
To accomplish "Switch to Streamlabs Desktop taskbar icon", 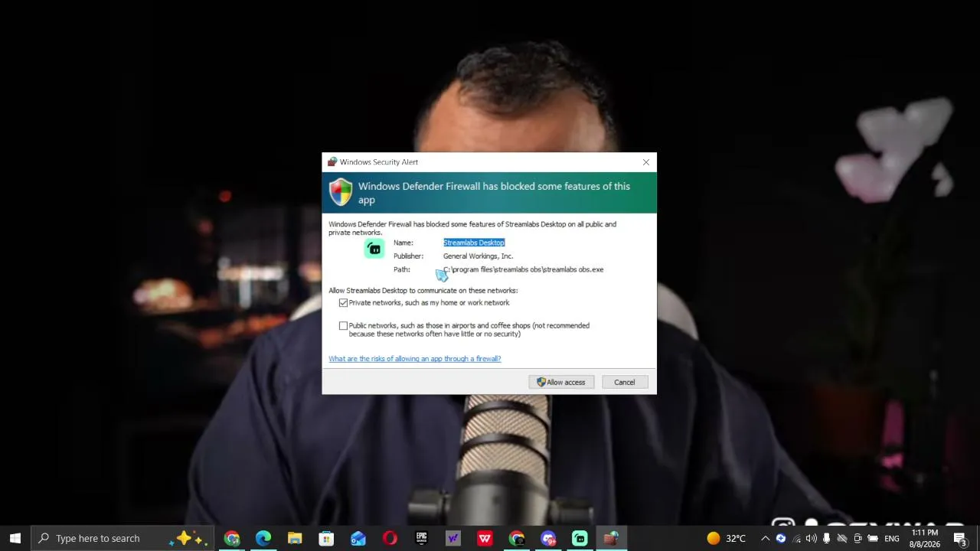I will pyautogui.click(x=580, y=538).
